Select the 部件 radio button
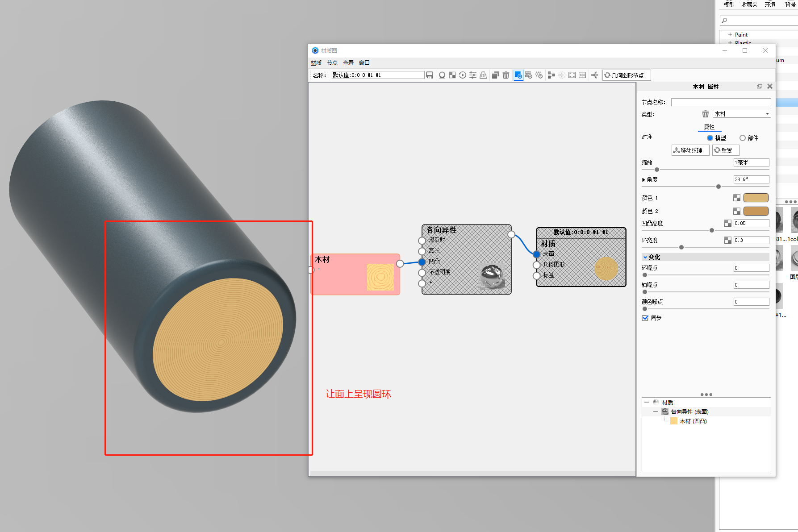The width and height of the screenshot is (798, 532). point(743,138)
